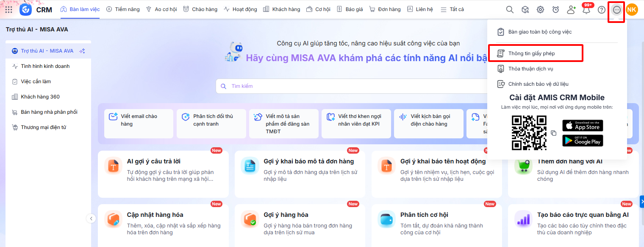Open the apps grid launcher icon
The width and height of the screenshot is (644, 247).
(x=8, y=9)
